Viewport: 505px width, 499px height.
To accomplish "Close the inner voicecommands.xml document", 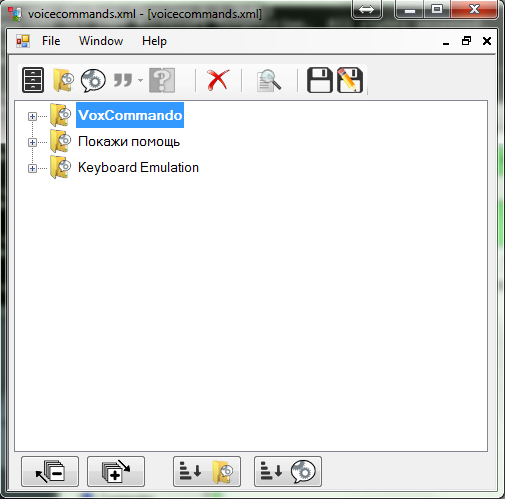I will [487, 41].
